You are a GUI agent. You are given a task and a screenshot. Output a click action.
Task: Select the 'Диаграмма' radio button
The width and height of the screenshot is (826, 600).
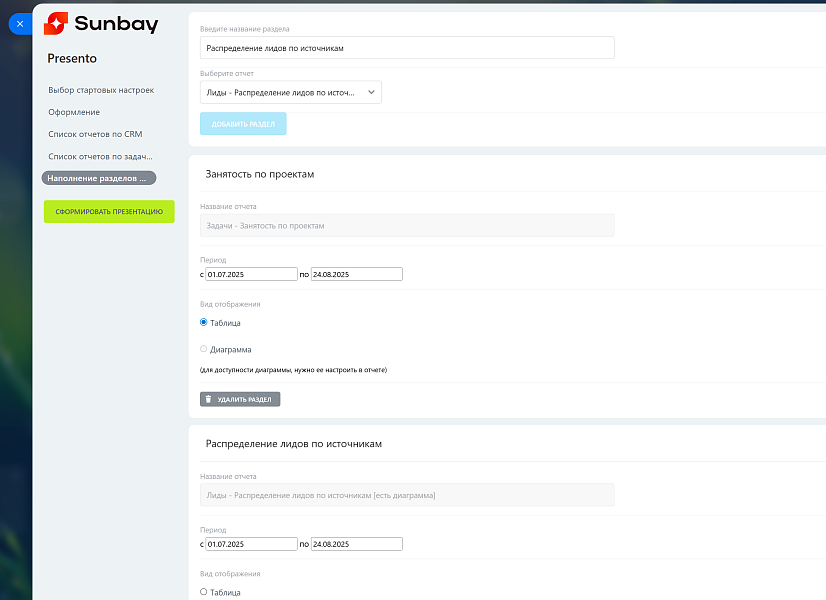point(204,349)
